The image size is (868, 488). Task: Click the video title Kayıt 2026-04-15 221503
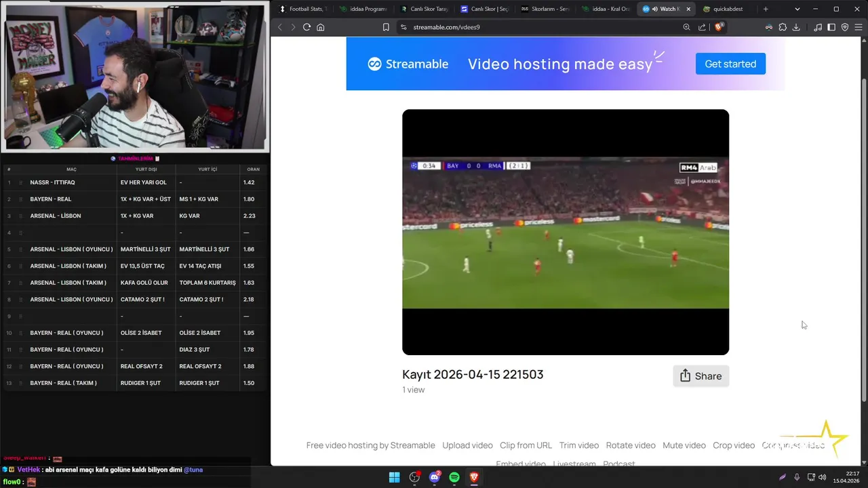tap(473, 374)
